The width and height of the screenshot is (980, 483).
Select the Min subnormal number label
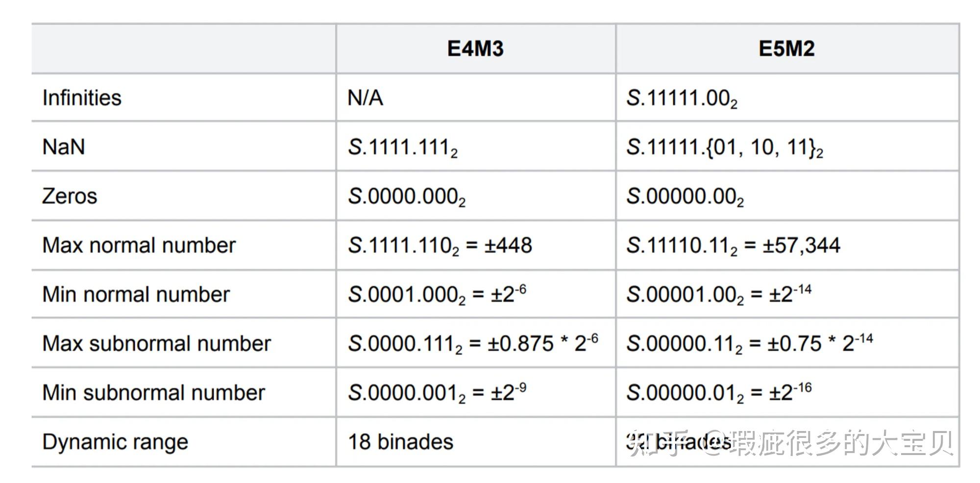click(x=153, y=392)
